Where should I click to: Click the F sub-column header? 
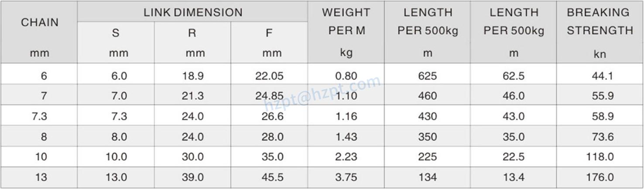(269, 33)
